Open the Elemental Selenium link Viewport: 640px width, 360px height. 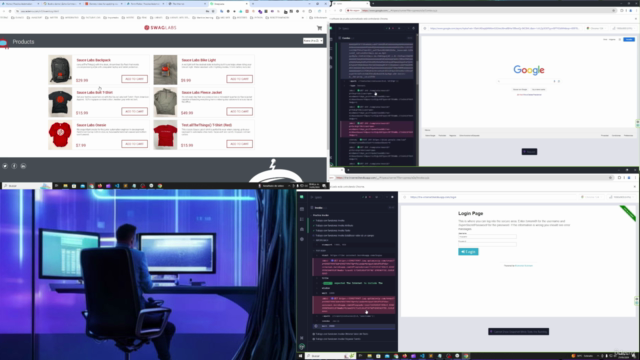pos(524,266)
